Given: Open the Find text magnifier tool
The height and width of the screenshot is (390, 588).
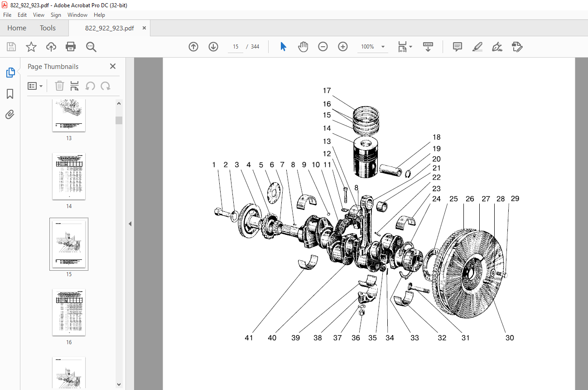Looking at the screenshot, I should point(91,47).
